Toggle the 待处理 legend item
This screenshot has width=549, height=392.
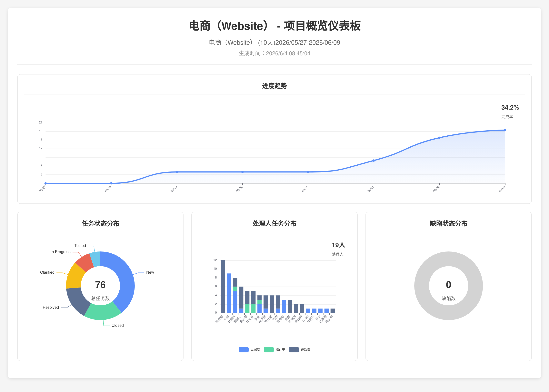[x=300, y=349]
